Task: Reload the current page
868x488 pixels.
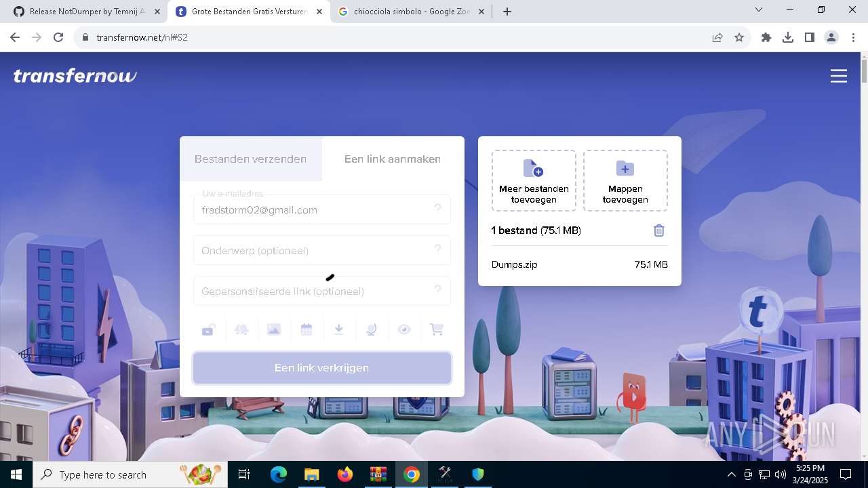Action: pyautogui.click(x=58, y=37)
